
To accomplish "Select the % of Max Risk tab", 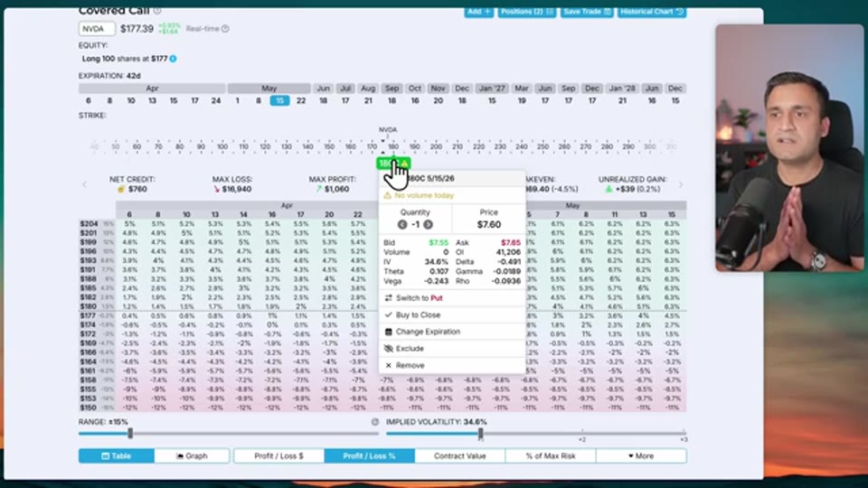I will 551,455.
